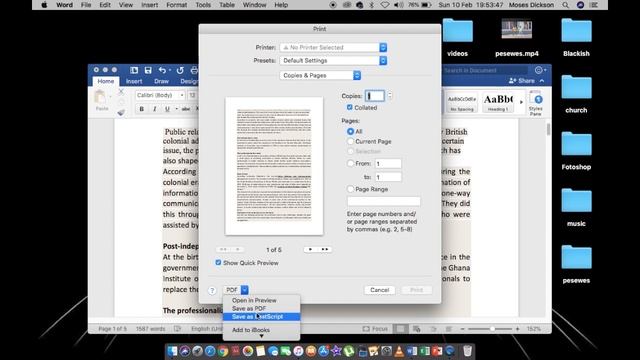The width and height of the screenshot is (640, 360).
Task: Open the Draw ribbon tab in Word
Action: tap(161, 81)
